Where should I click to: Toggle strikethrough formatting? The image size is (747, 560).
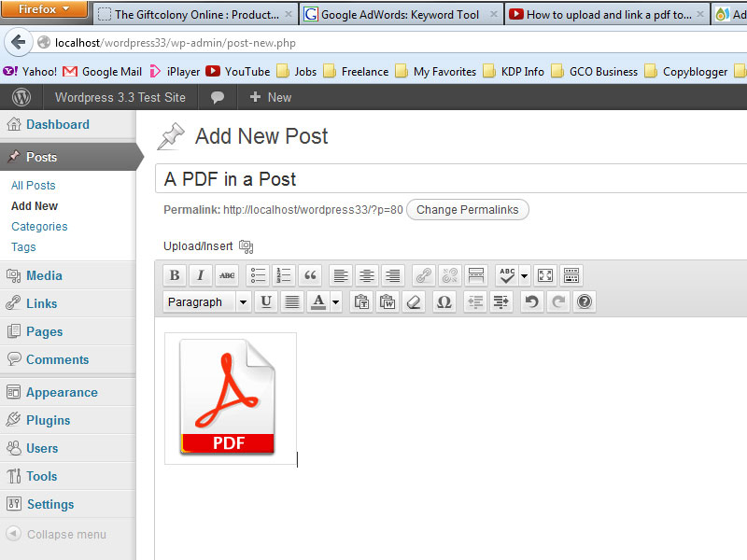[x=225, y=275]
